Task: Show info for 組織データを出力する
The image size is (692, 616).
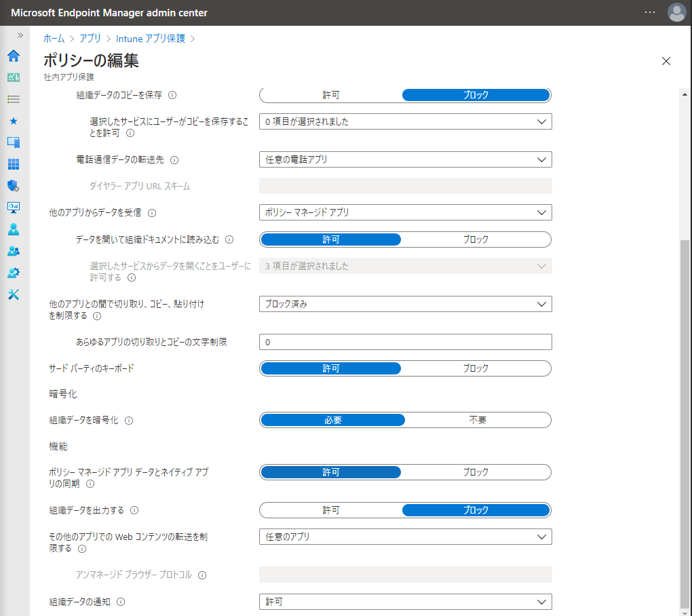Action: (x=134, y=511)
